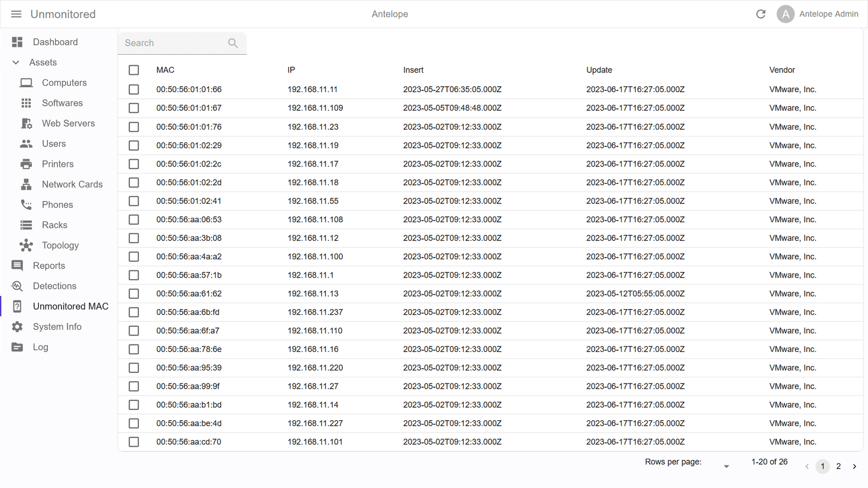The height and width of the screenshot is (488, 868).
Task: Go to page 2
Action: pyautogui.click(x=839, y=466)
